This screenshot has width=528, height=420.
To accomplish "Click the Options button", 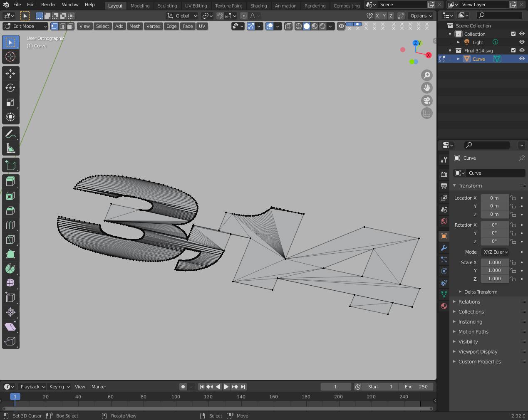I will point(421,16).
